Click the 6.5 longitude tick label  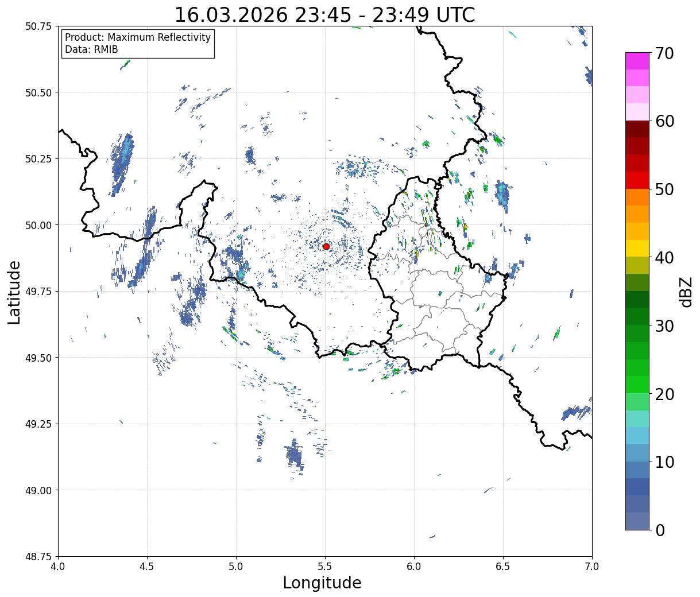[x=503, y=567]
